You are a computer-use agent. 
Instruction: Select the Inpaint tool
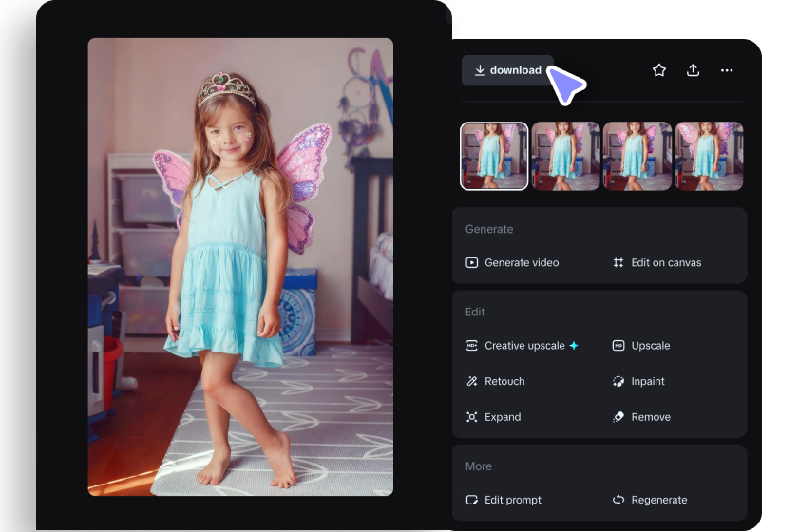pos(638,381)
